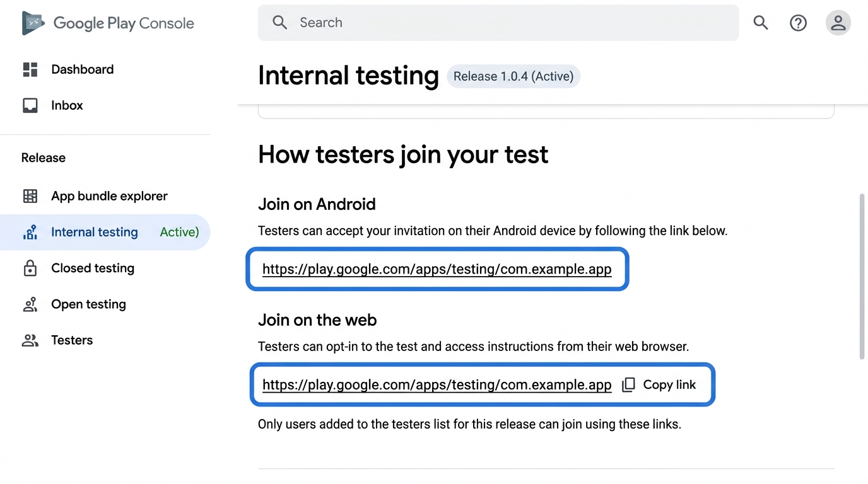Click the How testers join your test heading
The height and width of the screenshot is (484, 868).
click(x=403, y=154)
